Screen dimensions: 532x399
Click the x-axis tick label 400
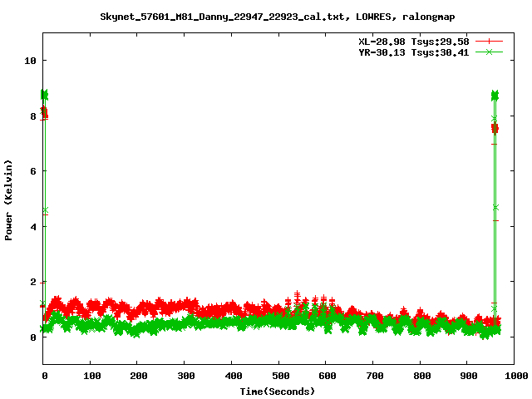pyautogui.click(x=233, y=376)
